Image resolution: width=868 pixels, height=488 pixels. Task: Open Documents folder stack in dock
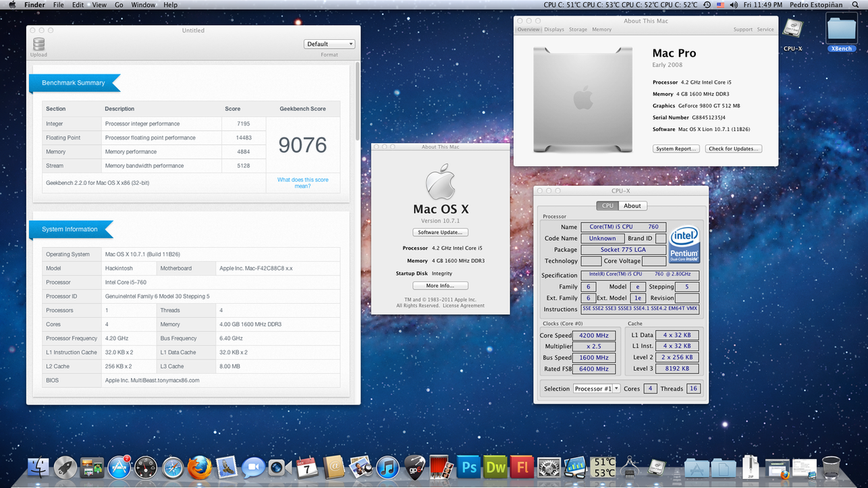coord(723,467)
